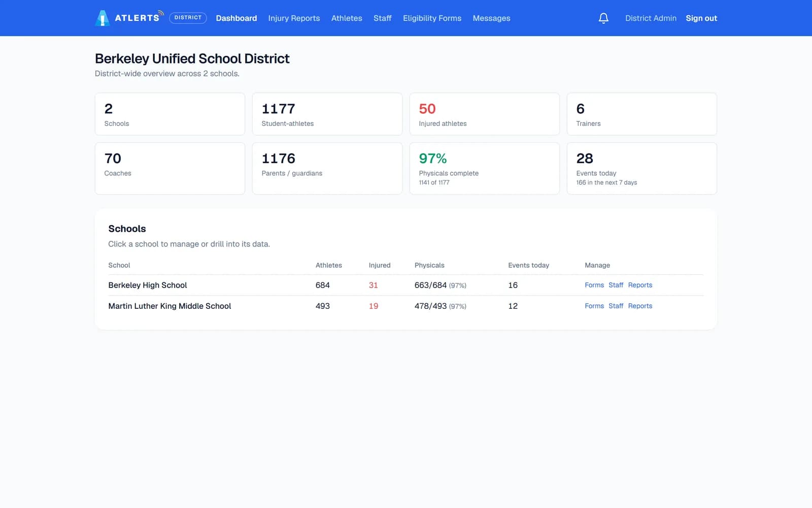Open the 6 Trainers stat card
The width and height of the screenshot is (812, 508).
[642, 114]
